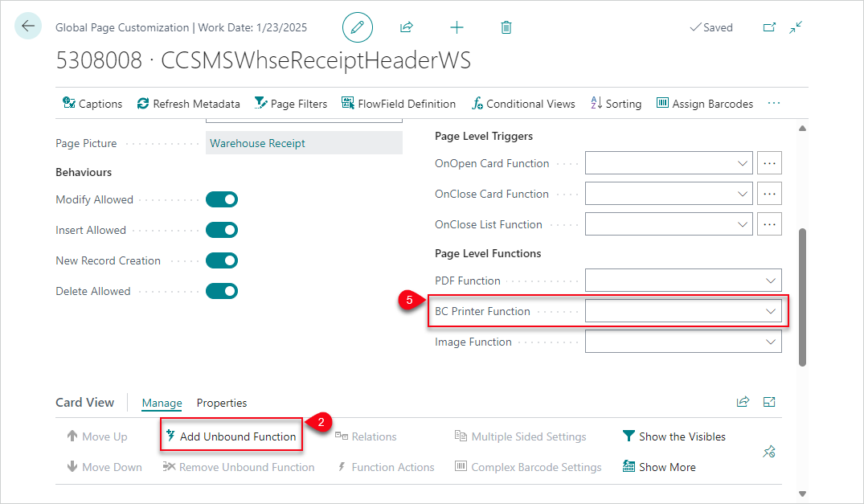
Task: Click the delete trash icon at top
Action: [x=506, y=27]
